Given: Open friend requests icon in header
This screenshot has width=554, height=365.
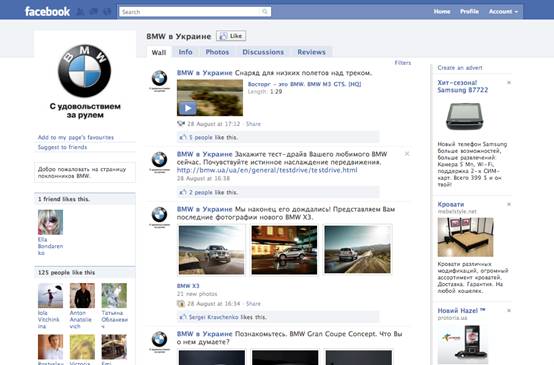Looking at the screenshot, I should 81,12.
